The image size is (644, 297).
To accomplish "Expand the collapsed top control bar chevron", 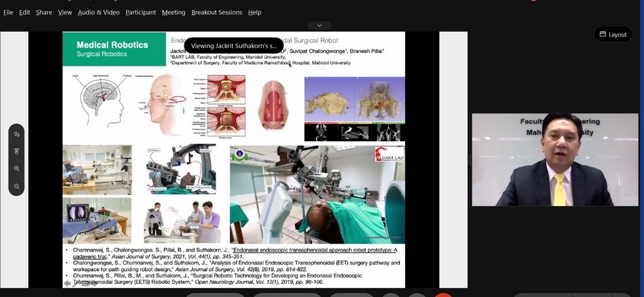I will (x=319, y=26).
